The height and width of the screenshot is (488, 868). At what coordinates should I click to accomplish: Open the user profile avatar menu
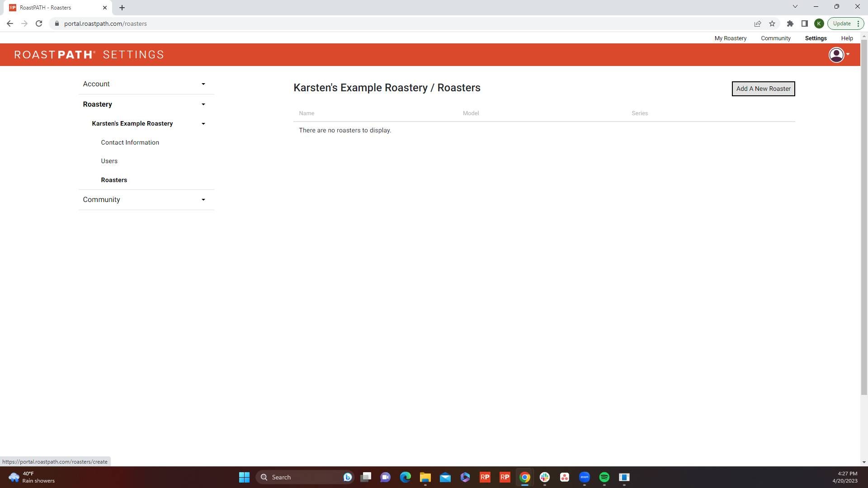[x=836, y=55]
